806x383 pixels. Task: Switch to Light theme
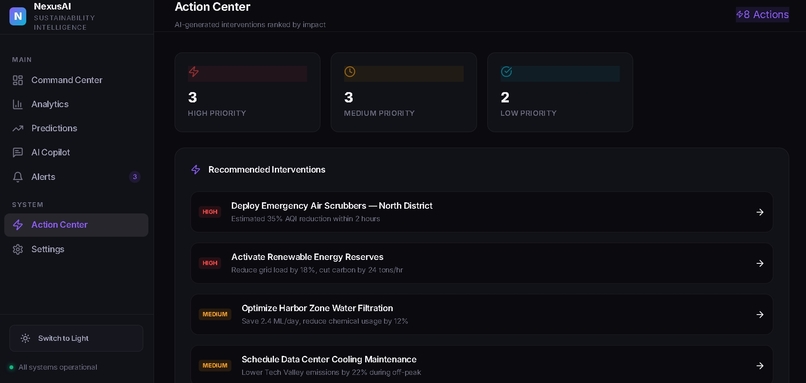(76, 338)
